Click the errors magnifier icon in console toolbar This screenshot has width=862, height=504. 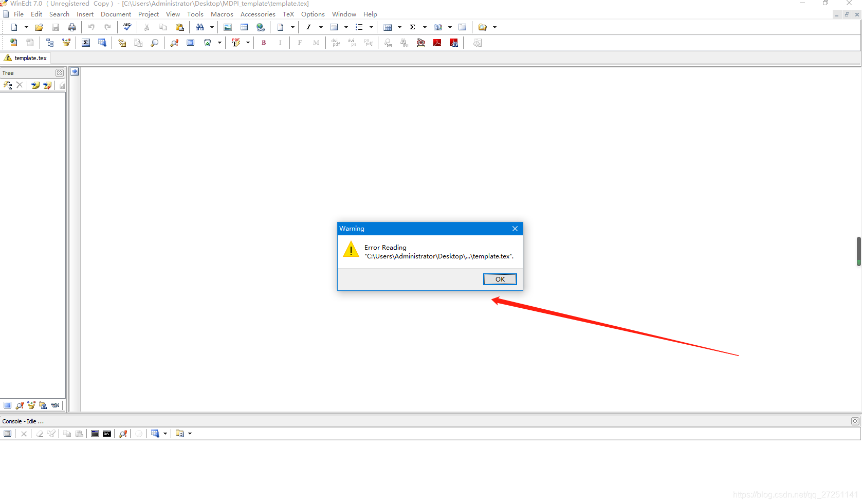(123, 434)
